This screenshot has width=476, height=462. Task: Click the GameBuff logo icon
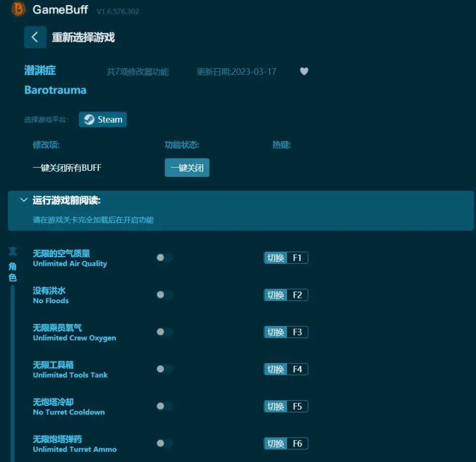18,9
